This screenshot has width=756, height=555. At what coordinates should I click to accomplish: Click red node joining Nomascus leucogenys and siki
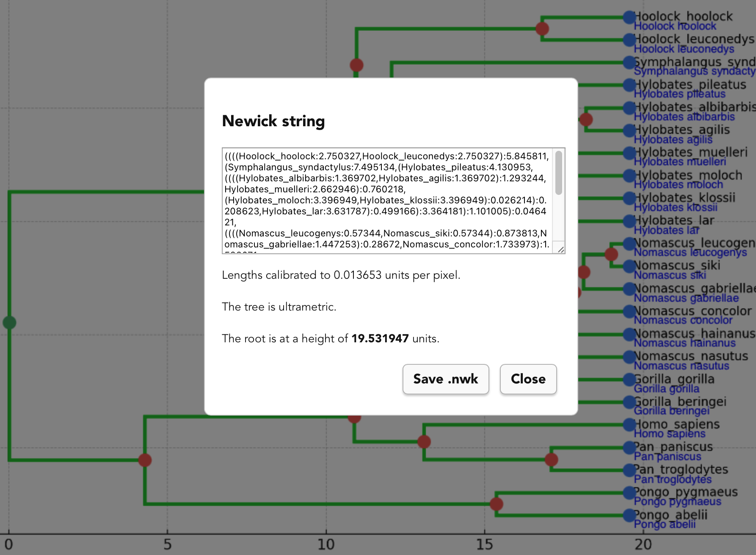click(611, 254)
